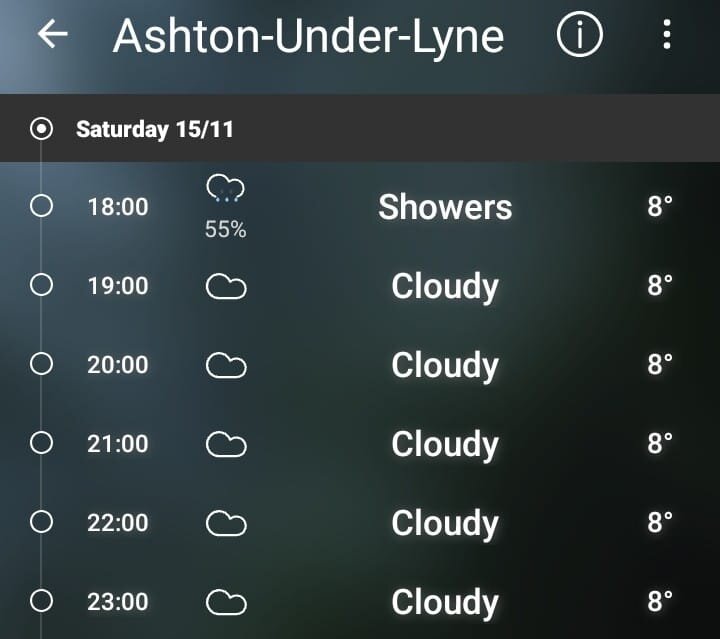This screenshot has width=720, height=639.
Task: Tap the Ashton-Under-Lyne location title
Action: coord(308,36)
